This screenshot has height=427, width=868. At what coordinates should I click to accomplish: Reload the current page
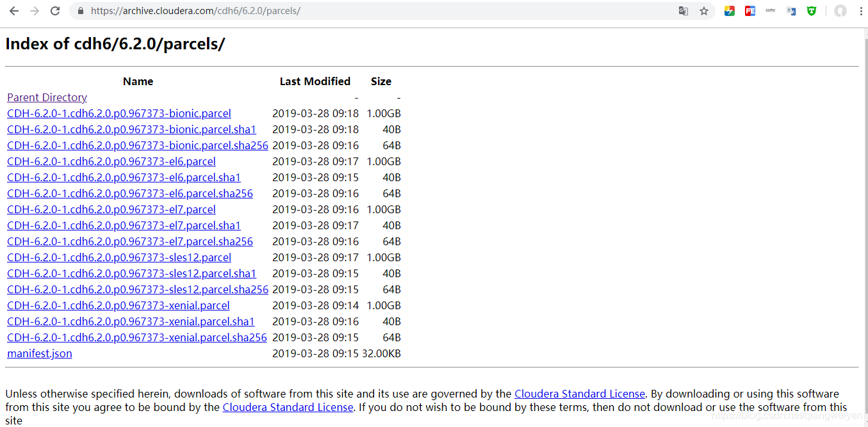55,11
